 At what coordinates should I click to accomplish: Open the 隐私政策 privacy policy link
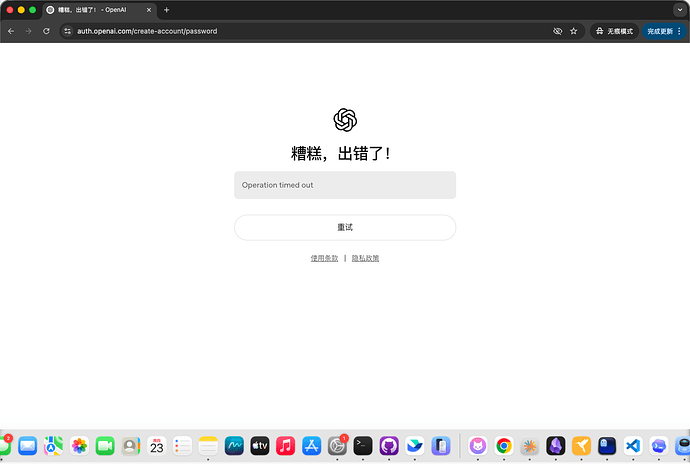365,258
